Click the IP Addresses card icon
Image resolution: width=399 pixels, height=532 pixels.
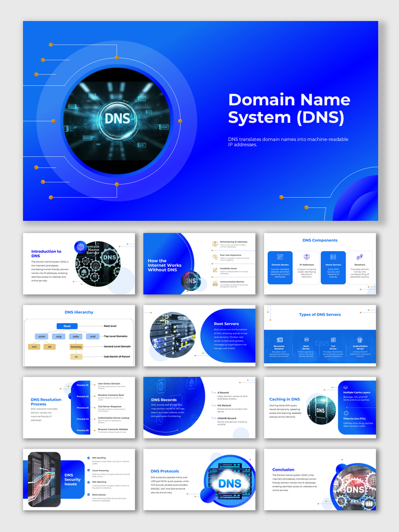[307, 257]
